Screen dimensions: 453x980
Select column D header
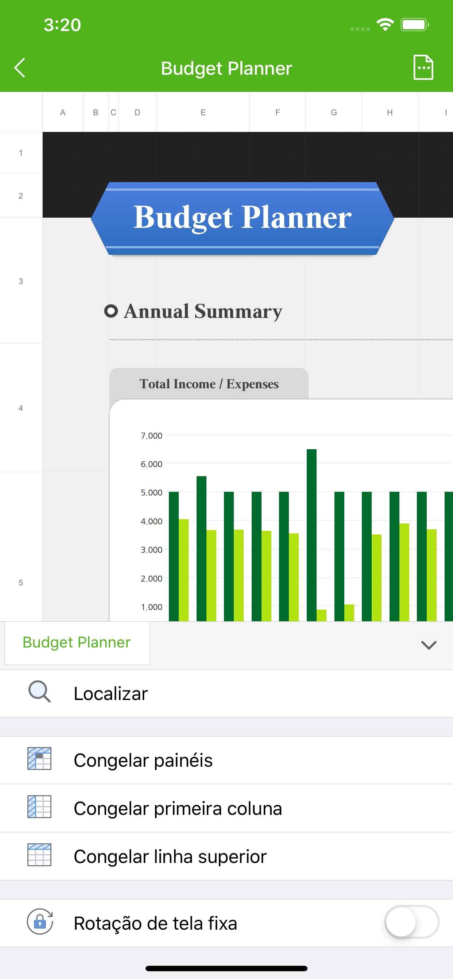coord(138,112)
